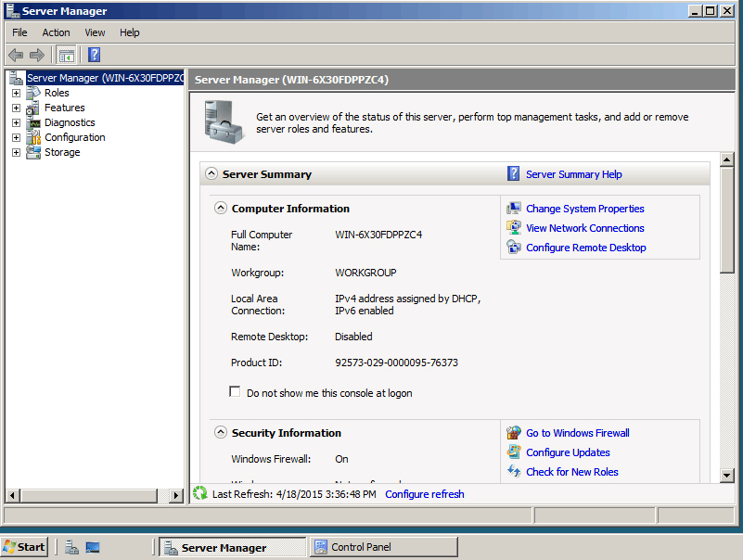
Task: Click Go to Windows Firewall link
Action: [x=578, y=433]
